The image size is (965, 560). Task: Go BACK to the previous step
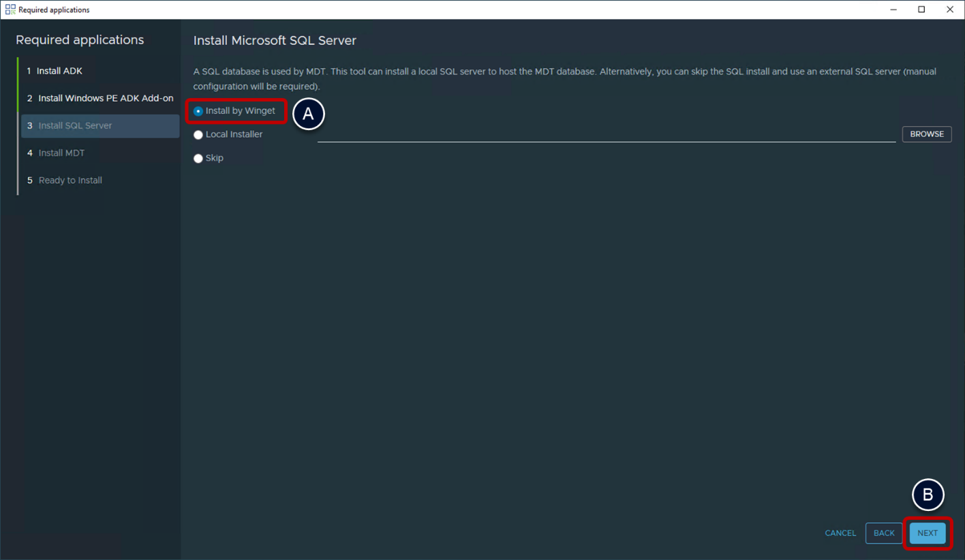pyautogui.click(x=883, y=533)
